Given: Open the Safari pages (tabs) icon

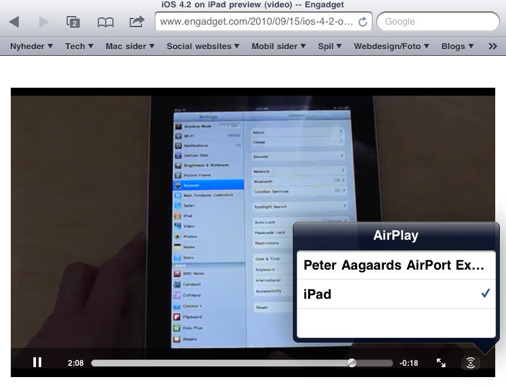Looking at the screenshot, I should coord(73,22).
